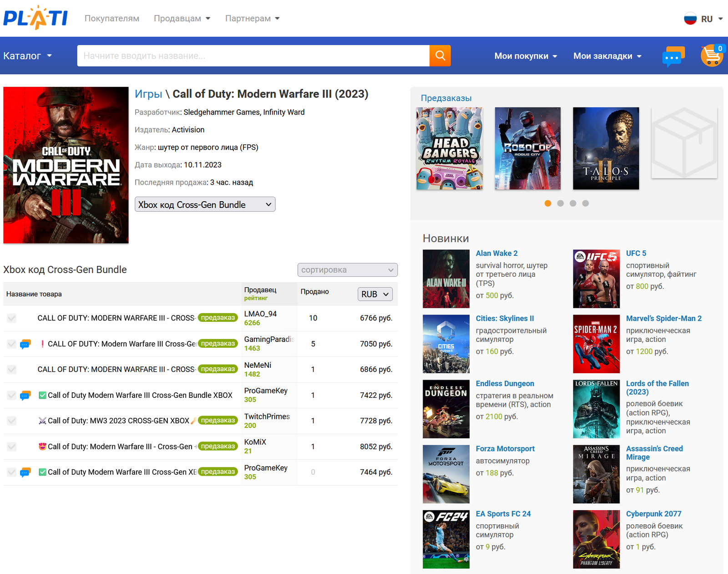This screenshot has height=574, width=728.
Task: Select second preorder carousel dot
Action: (561, 203)
